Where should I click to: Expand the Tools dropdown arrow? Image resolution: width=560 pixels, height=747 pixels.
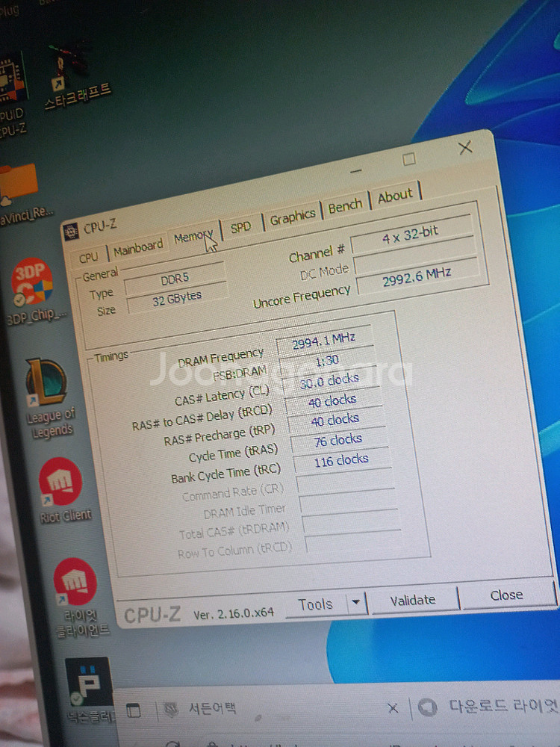coord(356,603)
